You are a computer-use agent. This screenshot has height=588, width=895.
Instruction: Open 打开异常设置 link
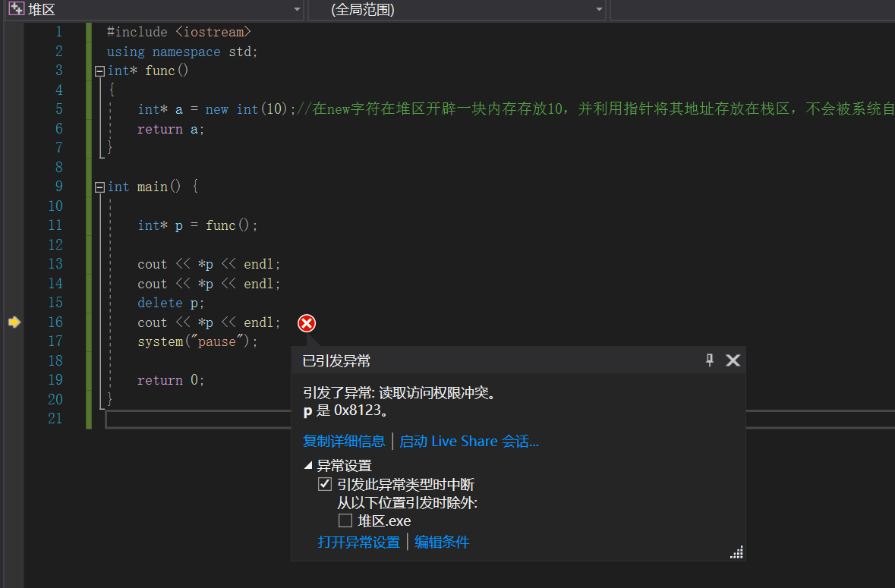tap(358, 542)
